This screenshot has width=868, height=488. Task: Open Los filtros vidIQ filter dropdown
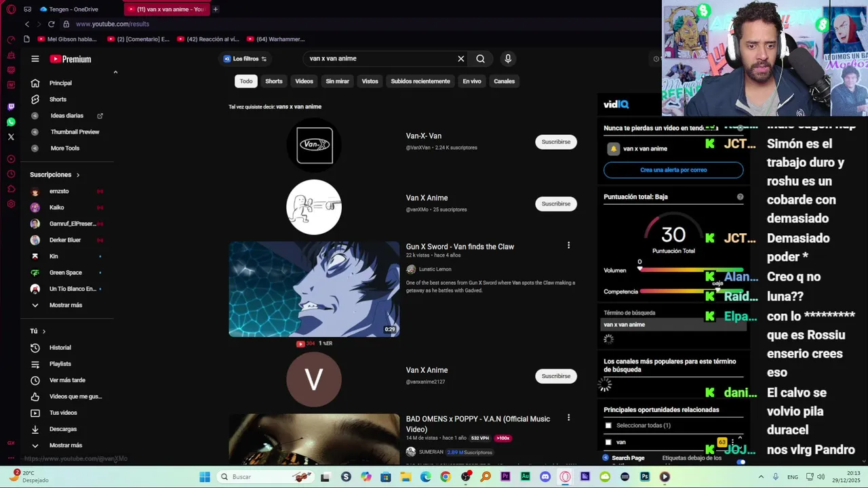point(245,59)
